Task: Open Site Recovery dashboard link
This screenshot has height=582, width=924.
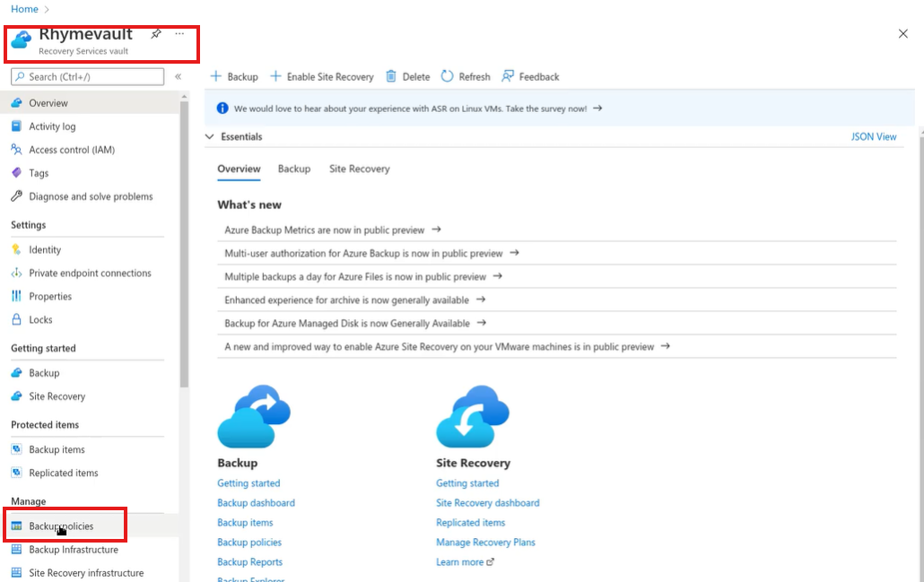Action: (487, 503)
